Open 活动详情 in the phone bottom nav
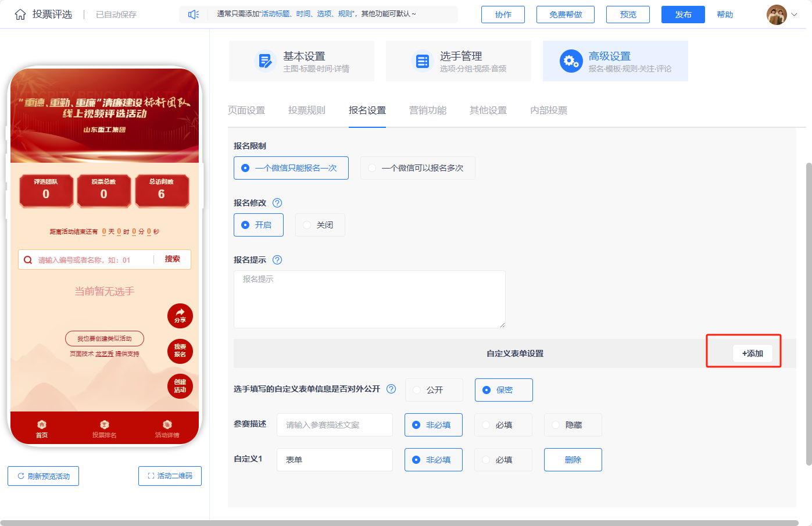The image size is (812, 526). click(167, 429)
